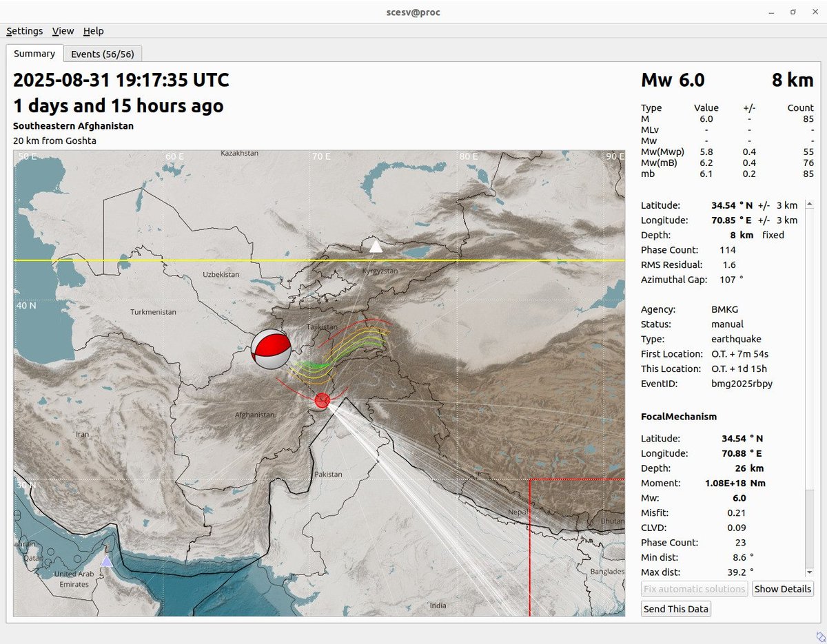Click the white station triangle near Kyrgyzstan

click(376, 246)
